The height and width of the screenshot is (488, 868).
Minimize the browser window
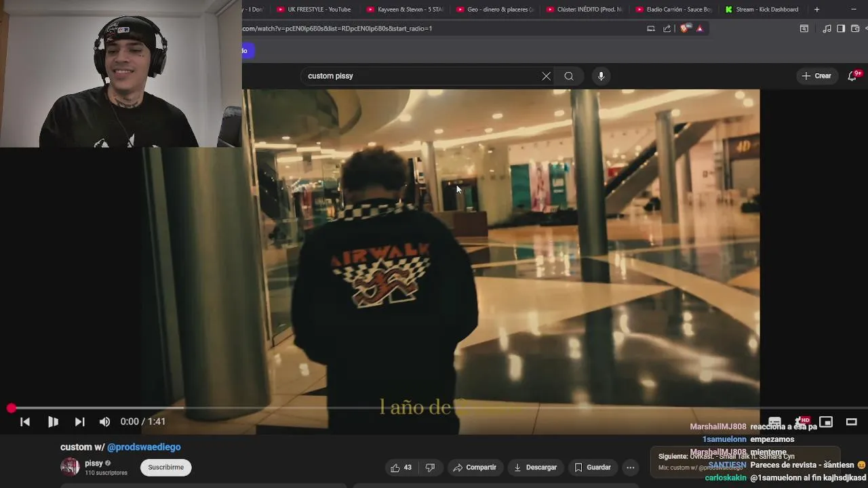[853, 9]
